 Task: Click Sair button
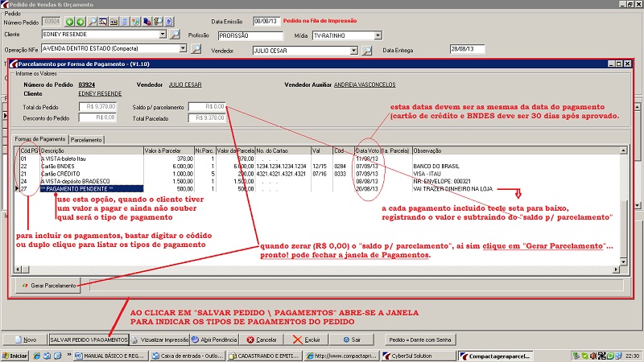(x=352, y=339)
